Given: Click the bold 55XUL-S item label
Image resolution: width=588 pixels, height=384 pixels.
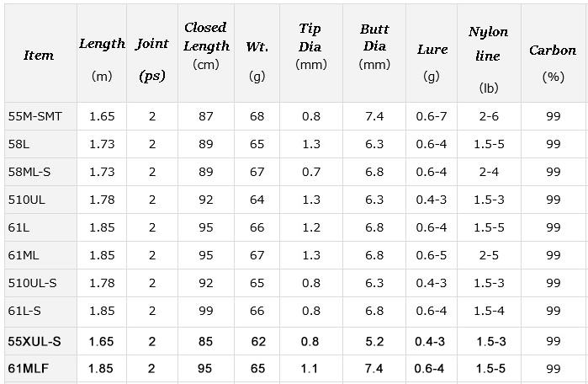Looking at the screenshot, I should tap(34, 341).
